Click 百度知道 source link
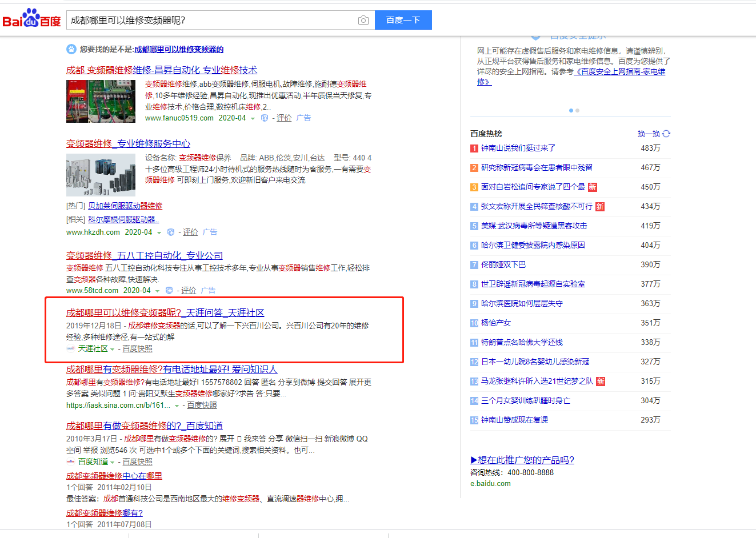756x538 pixels. [93, 461]
